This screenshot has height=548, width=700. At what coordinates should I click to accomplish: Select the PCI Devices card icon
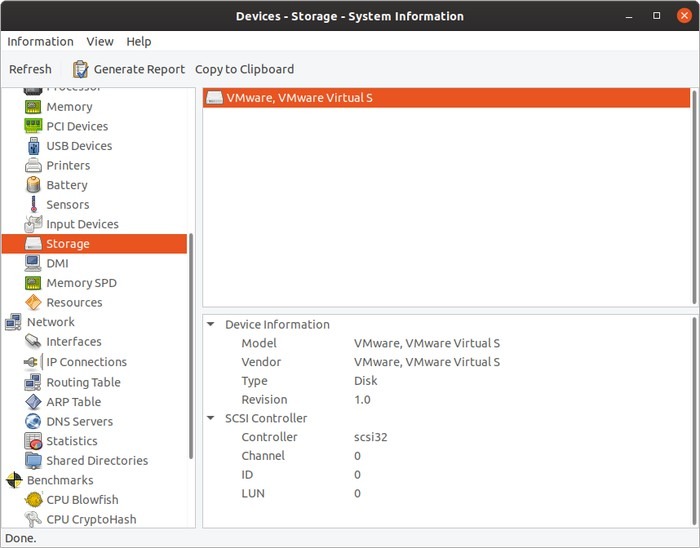tap(33, 126)
